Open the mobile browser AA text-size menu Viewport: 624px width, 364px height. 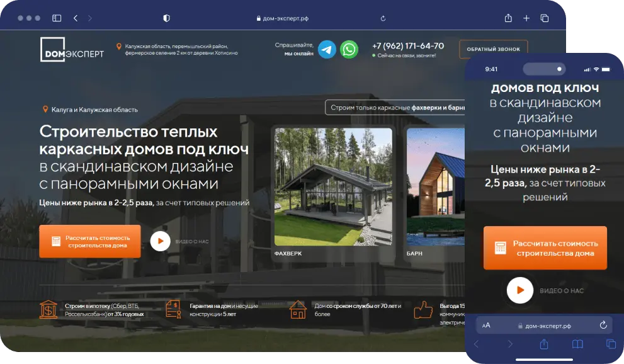[486, 326]
